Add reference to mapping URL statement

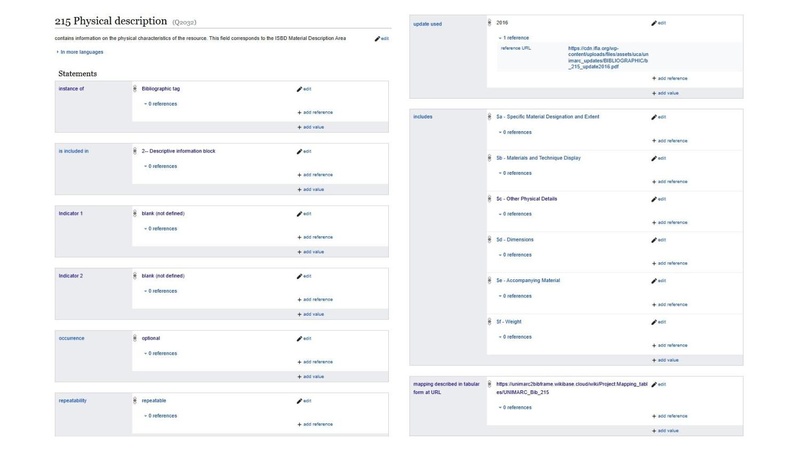669,416
